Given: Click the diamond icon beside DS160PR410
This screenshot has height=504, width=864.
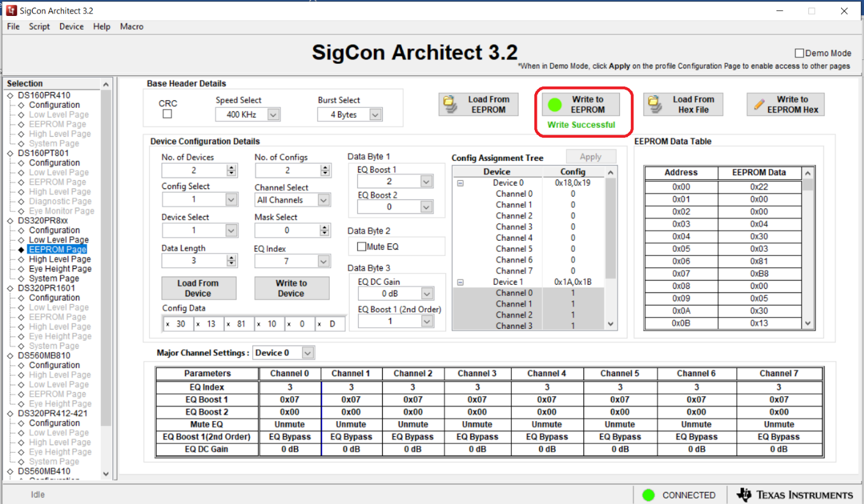Looking at the screenshot, I should pyautogui.click(x=10, y=95).
